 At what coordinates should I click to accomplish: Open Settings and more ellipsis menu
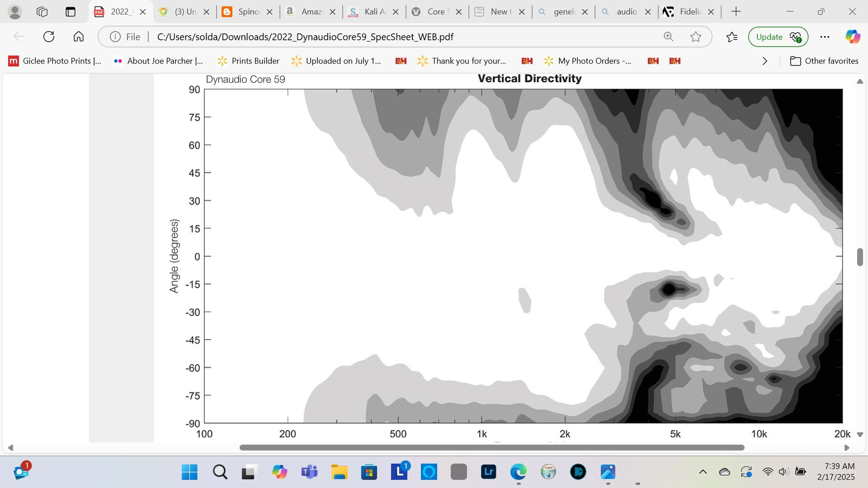coord(825,37)
